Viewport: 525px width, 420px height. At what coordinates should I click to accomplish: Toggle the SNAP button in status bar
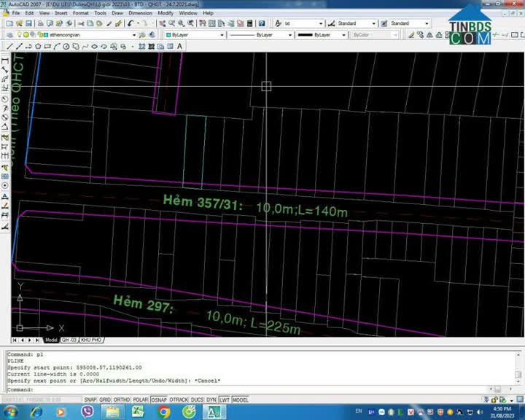point(90,400)
